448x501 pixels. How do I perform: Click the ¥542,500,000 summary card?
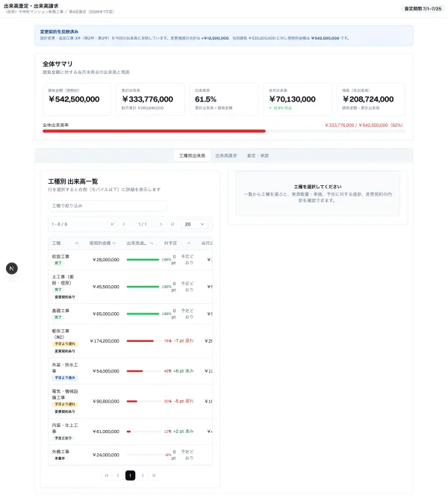click(77, 99)
